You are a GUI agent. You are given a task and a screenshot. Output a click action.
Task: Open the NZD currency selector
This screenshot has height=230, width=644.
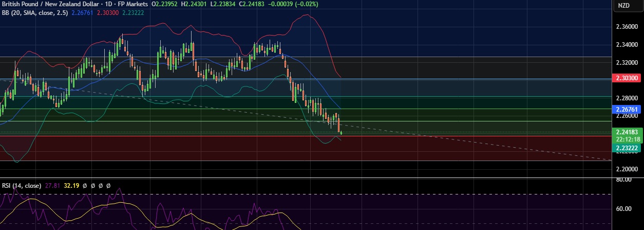(623, 5)
